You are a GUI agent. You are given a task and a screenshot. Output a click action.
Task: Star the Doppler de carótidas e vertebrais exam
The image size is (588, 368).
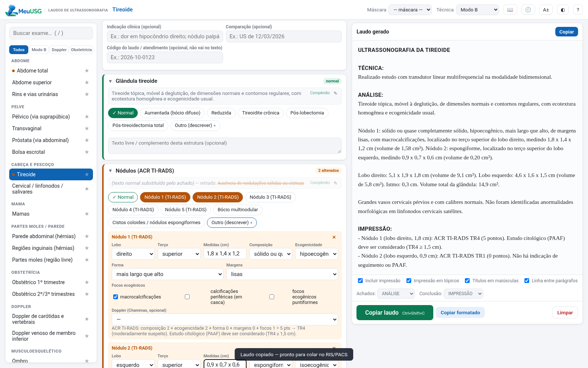[x=87, y=319]
